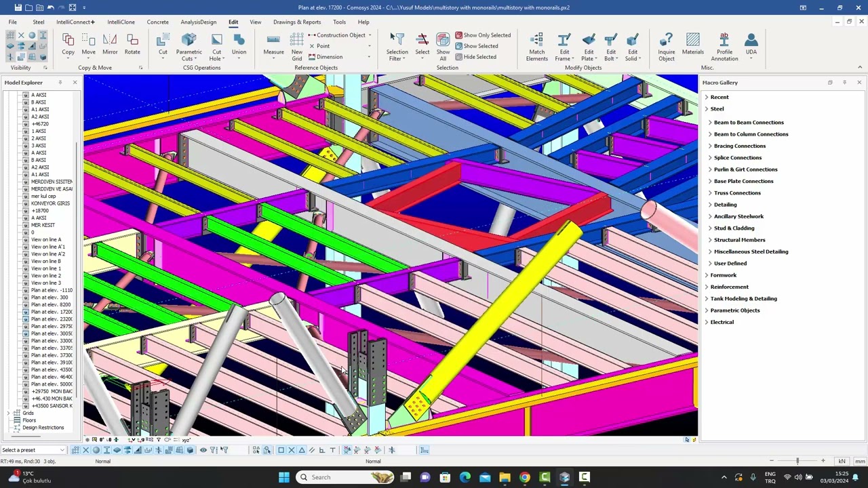Open the Select a preset dropdown

pyautogui.click(x=33, y=450)
